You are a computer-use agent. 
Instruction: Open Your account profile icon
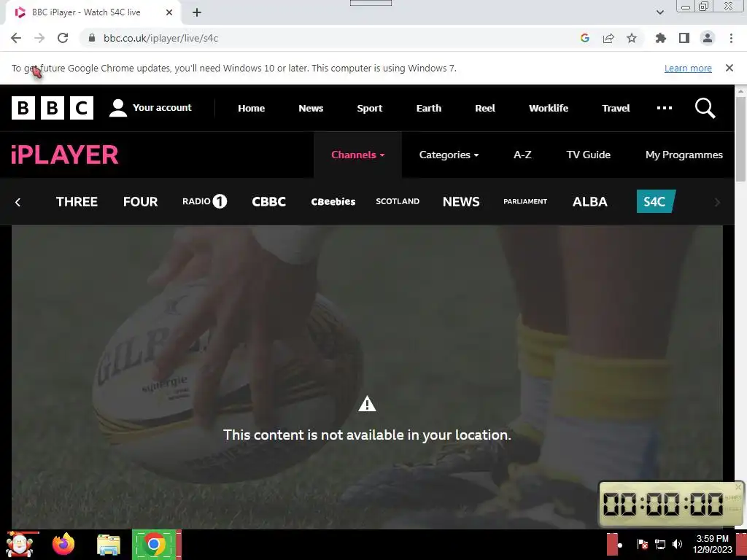[117, 108]
